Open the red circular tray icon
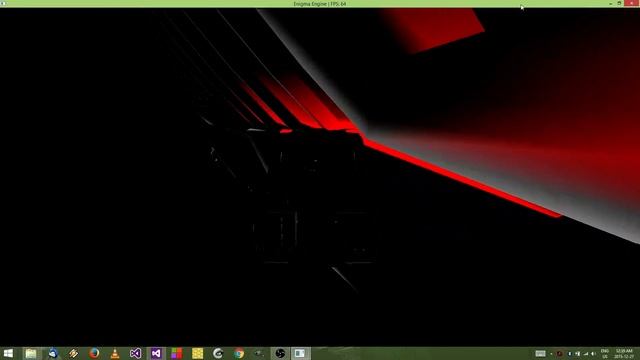This screenshot has height=360, width=640. (560, 353)
